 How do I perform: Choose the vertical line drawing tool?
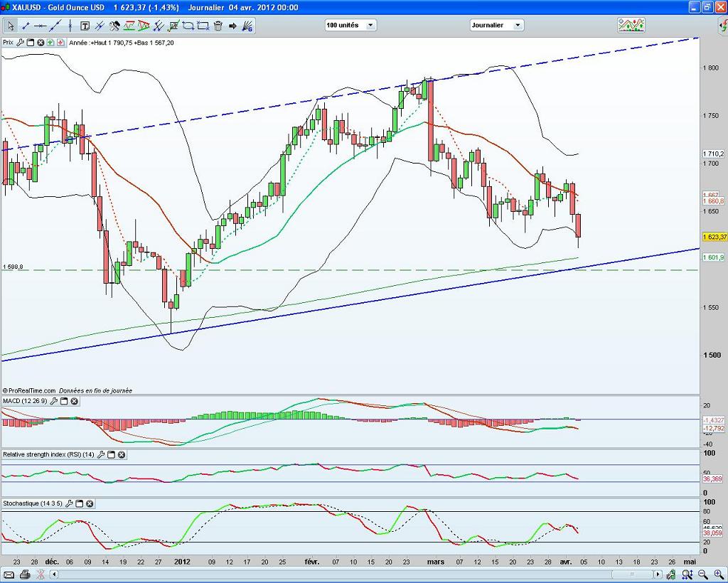coord(70,26)
